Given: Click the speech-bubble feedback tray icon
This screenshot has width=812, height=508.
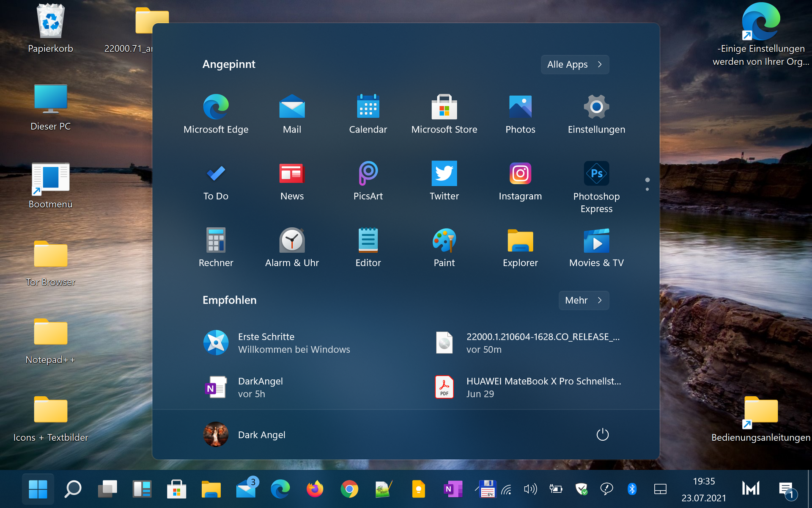Looking at the screenshot, I should tap(606, 489).
